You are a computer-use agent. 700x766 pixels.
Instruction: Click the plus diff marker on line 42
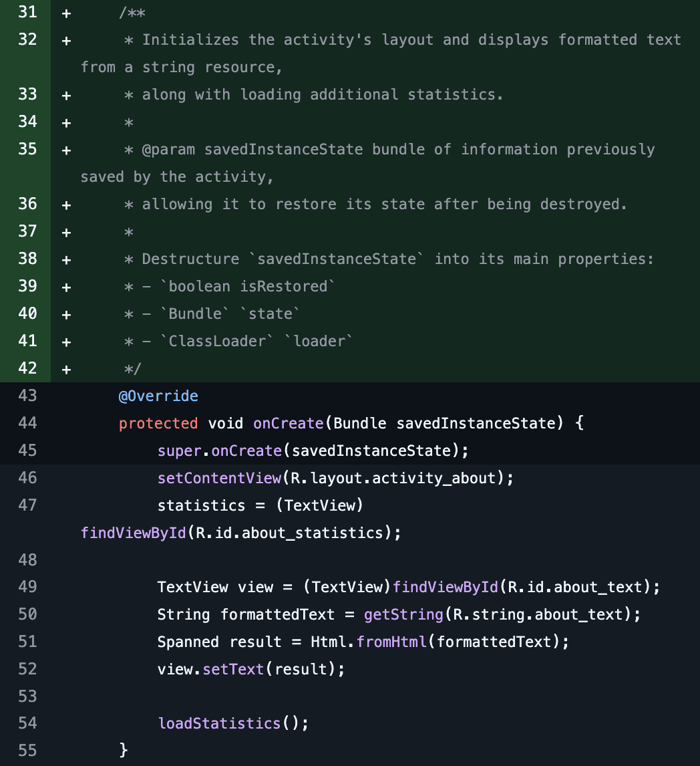[65, 368]
